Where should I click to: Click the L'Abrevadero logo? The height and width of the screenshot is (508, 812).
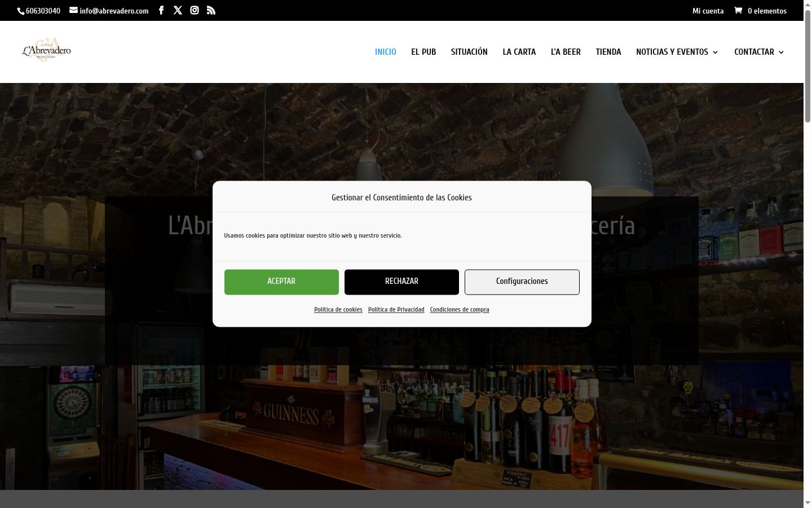tap(46, 50)
